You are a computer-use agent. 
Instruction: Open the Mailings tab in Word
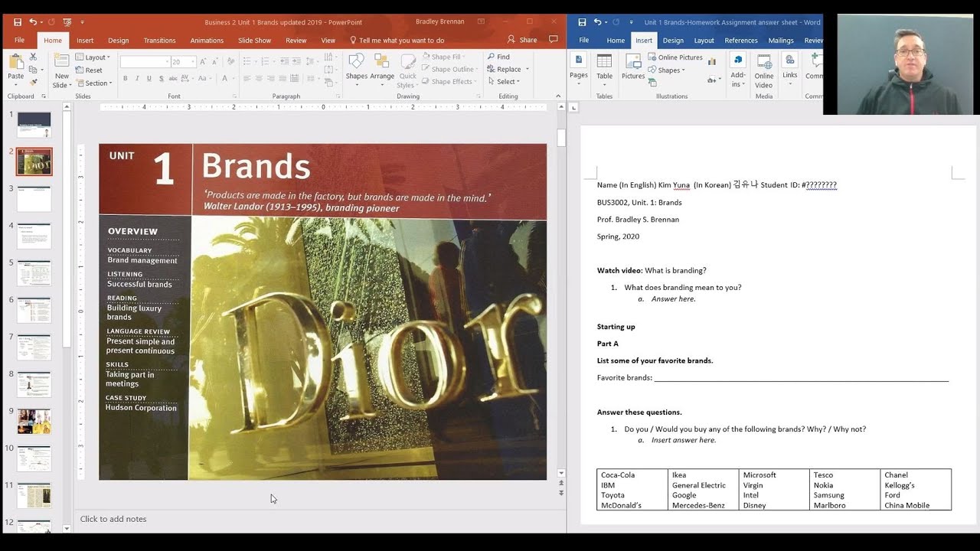click(781, 41)
